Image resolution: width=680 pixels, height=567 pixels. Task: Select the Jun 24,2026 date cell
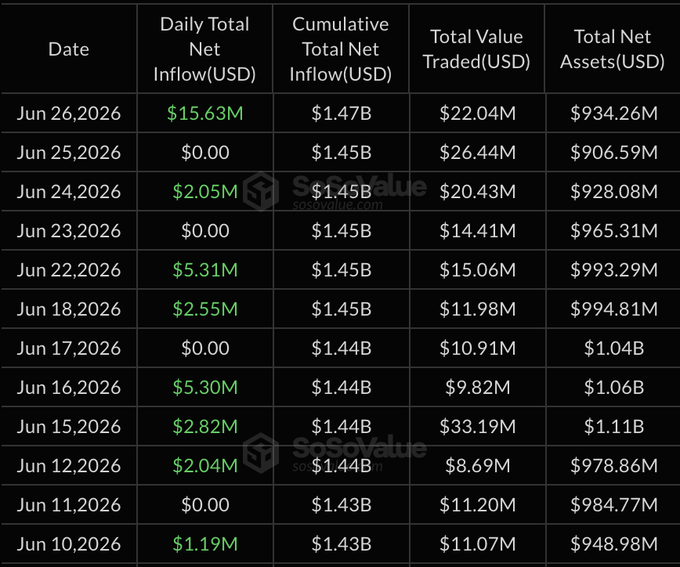69,191
